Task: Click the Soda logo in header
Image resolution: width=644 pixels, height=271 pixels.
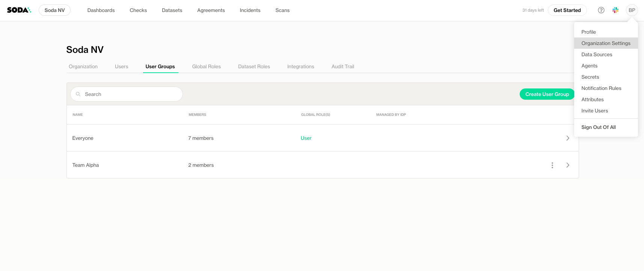Action: click(19, 10)
